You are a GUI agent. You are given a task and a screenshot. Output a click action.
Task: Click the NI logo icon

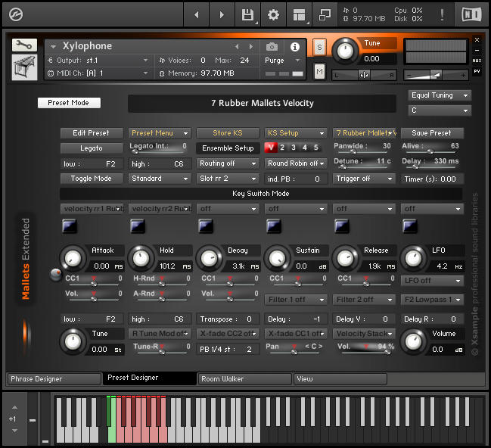[471, 14]
